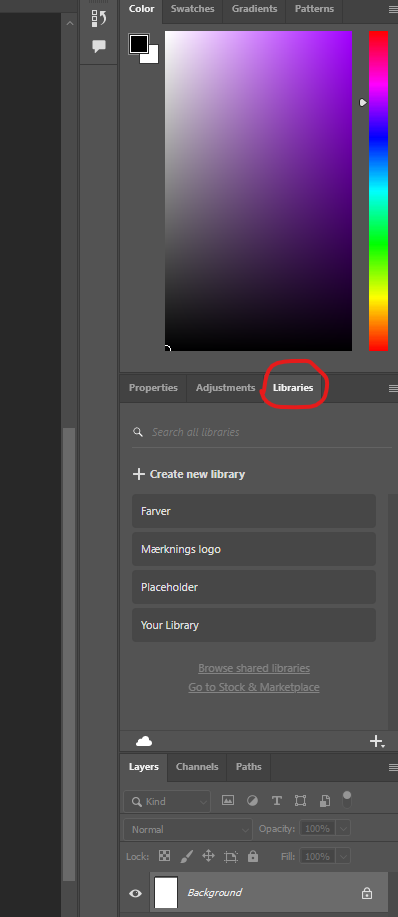Open the Opacity slider dropdown arrow
Viewport: 398px width, 917px height.
coord(343,829)
